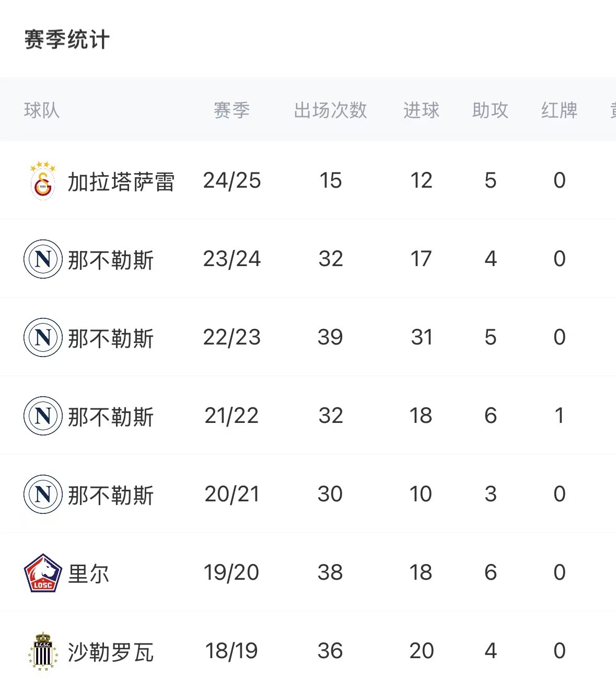Click the 31 goals value for 22/23
Screen dimensions: 616x689
(421, 337)
